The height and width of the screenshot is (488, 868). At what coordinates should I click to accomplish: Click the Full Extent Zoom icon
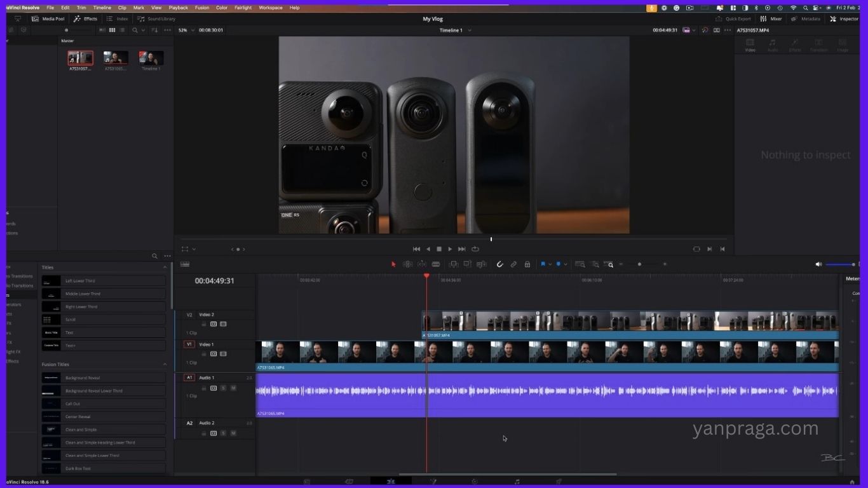[580, 264]
